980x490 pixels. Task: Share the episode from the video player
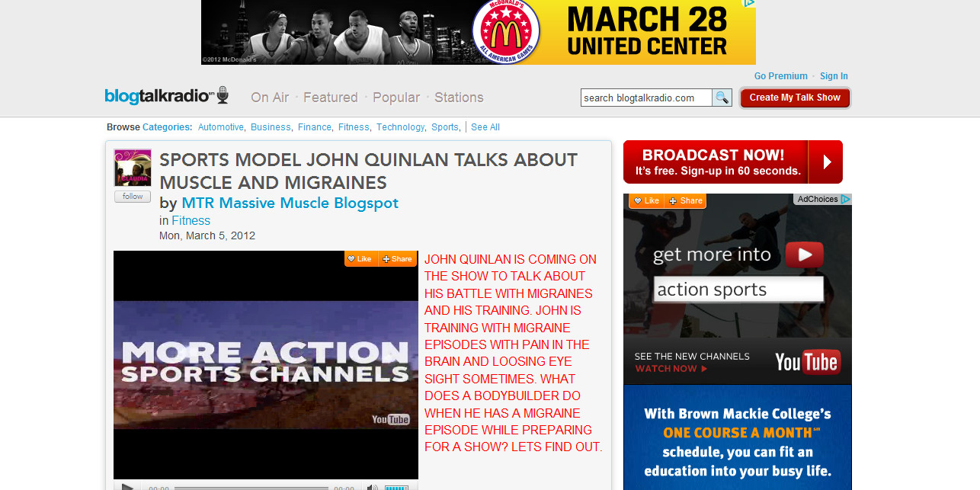point(397,259)
